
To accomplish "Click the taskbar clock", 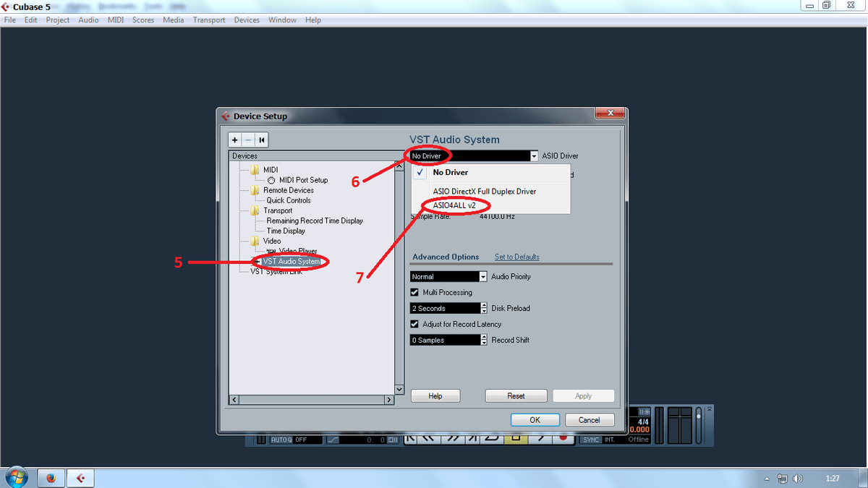I will pyautogui.click(x=833, y=479).
